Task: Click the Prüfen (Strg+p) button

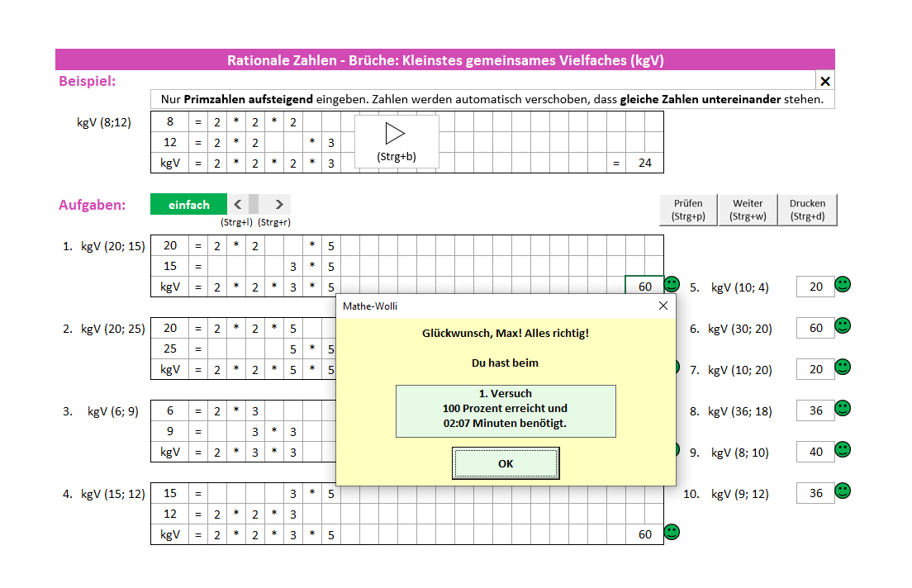Action: coord(688,210)
